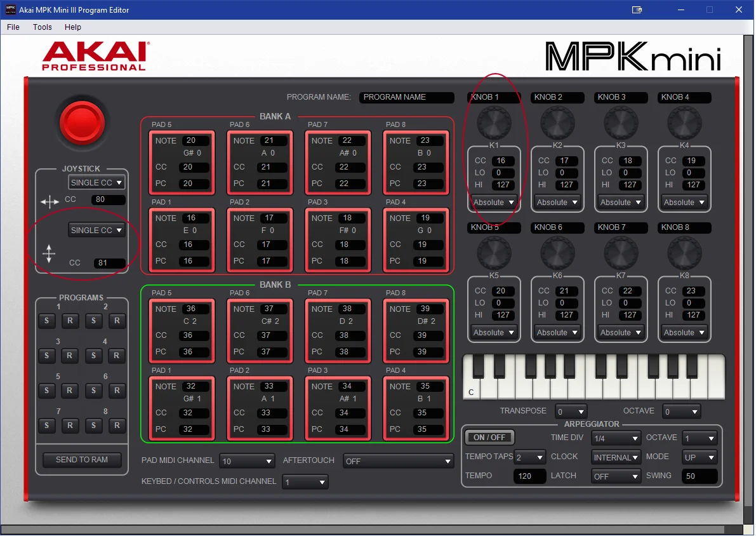This screenshot has height=536, width=756.
Task: Open the keyboard Octave dropdown
Action: click(681, 412)
